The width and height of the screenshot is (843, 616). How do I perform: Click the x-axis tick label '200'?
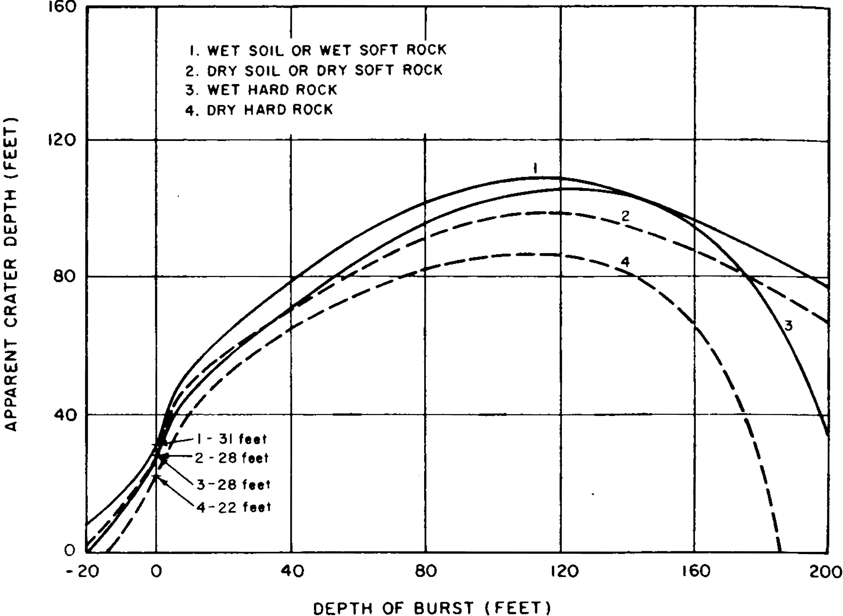(826, 572)
